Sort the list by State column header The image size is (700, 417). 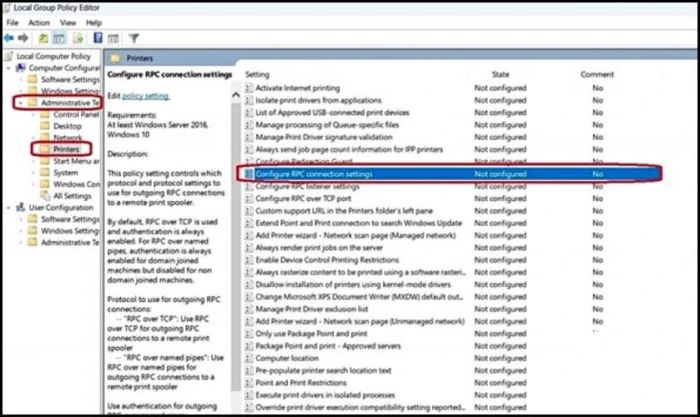point(500,74)
